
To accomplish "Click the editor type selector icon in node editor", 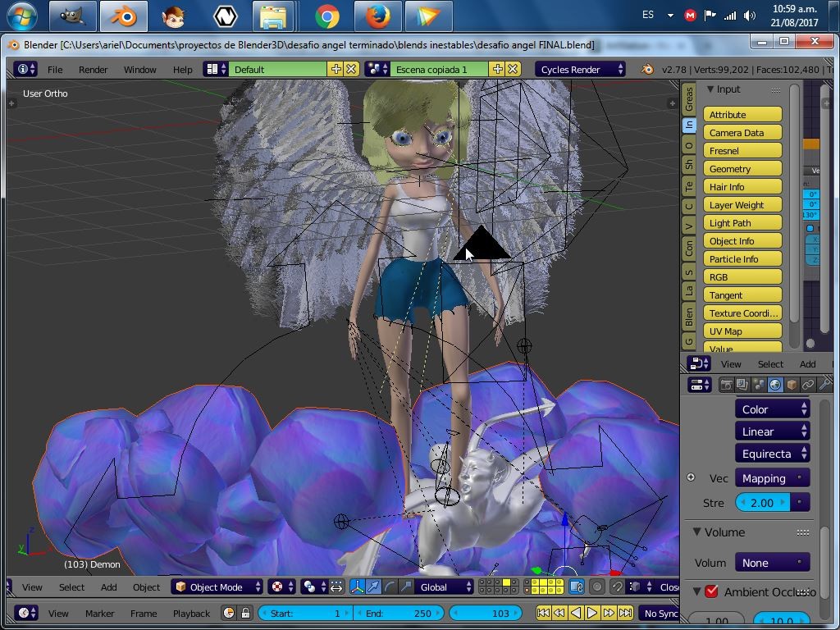I will pos(696,363).
